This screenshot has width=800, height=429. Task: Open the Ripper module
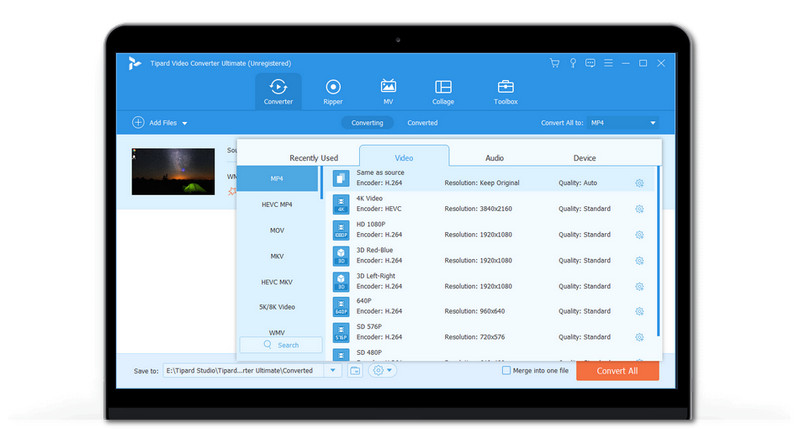click(333, 92)
